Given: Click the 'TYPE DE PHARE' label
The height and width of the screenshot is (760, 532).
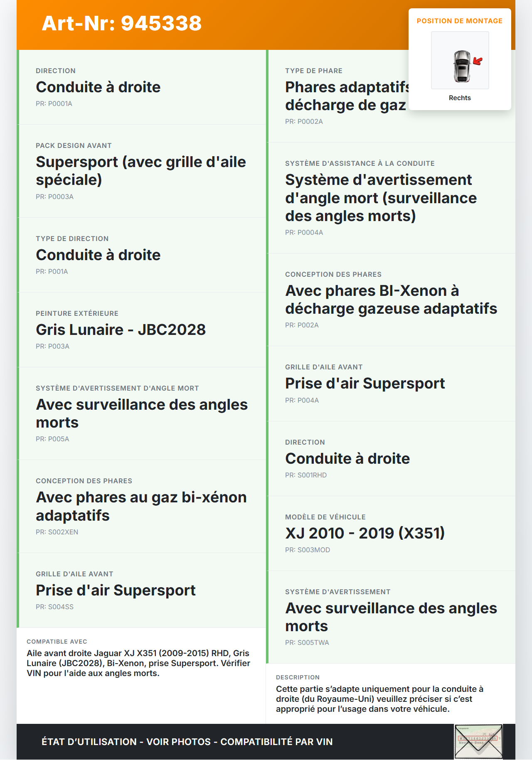Looking at the screenshot, I should (314, 71).
